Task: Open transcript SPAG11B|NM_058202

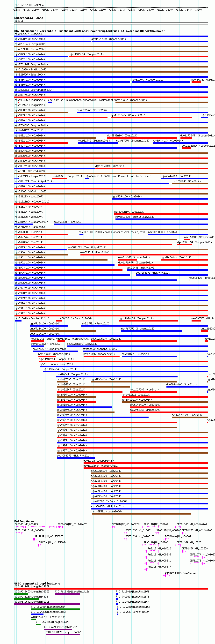Action: click(x=156, y=524)
